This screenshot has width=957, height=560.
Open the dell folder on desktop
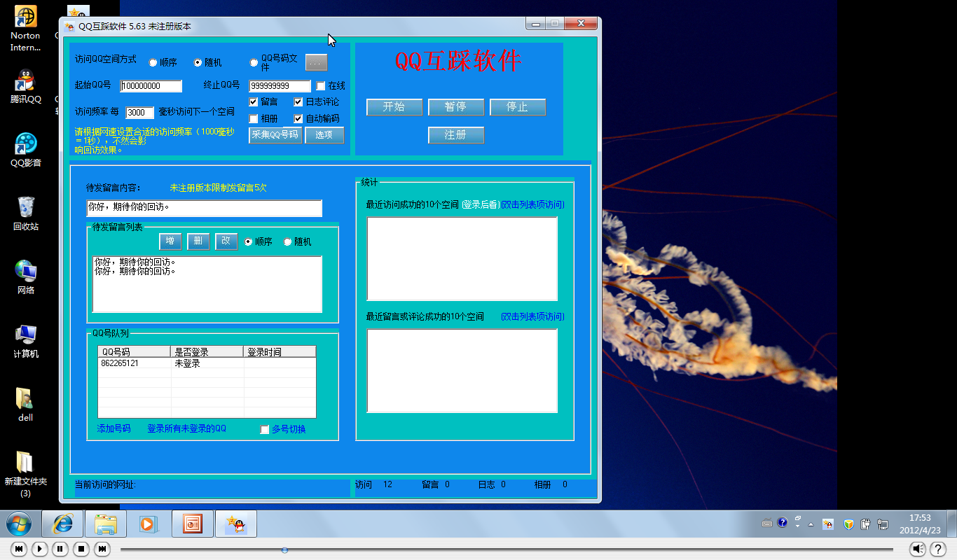click(26, 405)
